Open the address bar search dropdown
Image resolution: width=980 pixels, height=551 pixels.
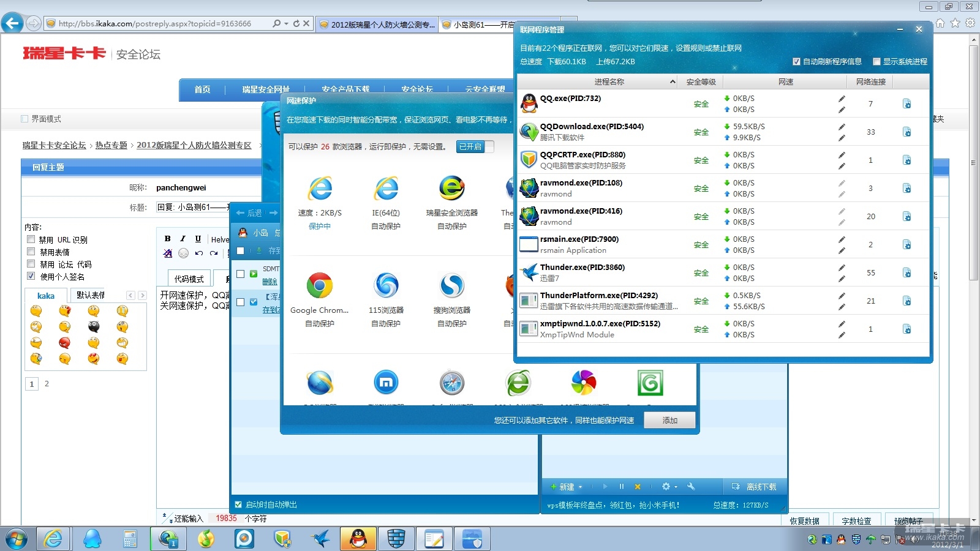point(286,23)
